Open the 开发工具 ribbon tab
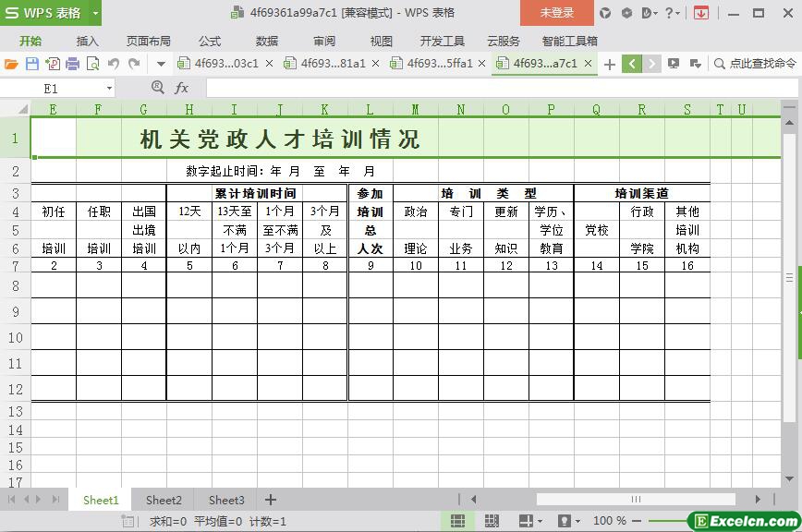The width and height of the screenshot is (802, 532). [442, 41]
